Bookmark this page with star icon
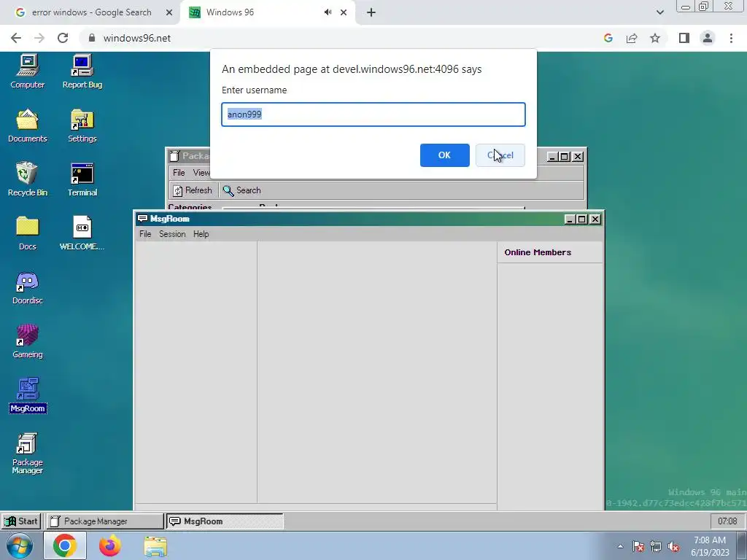Screen dimensions: 747x560 [655, 38]
